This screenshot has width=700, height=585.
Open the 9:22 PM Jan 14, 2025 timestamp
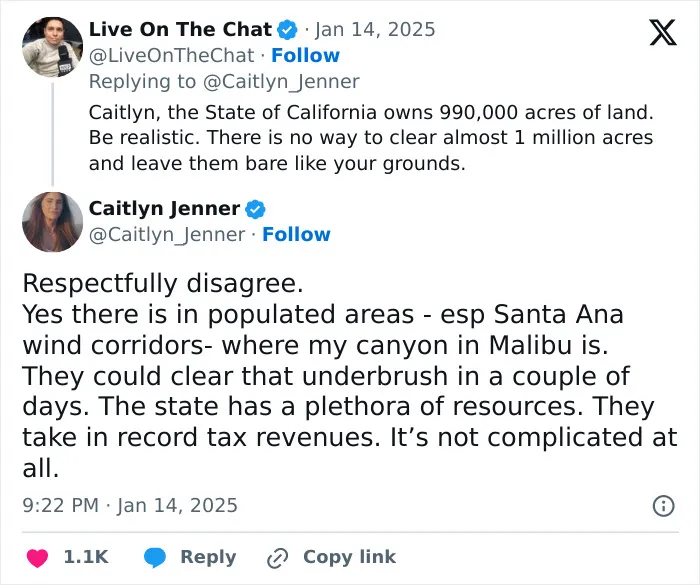tap(130, 506)
